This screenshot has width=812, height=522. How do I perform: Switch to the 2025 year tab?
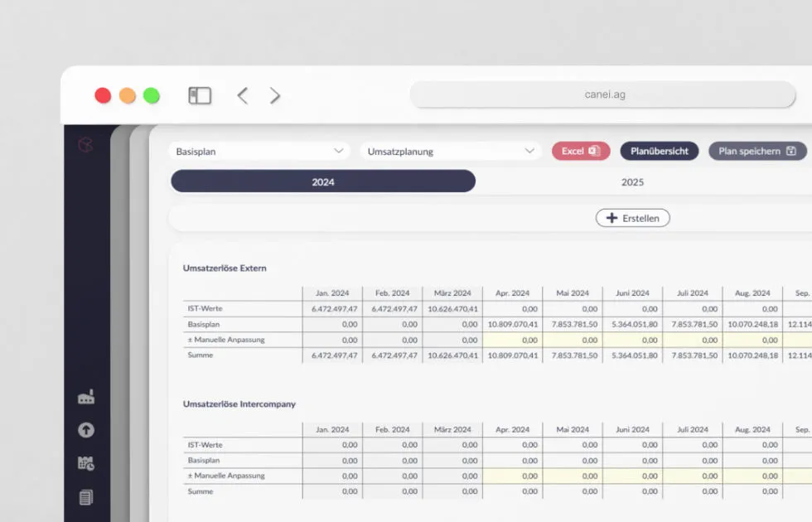[632, 181]
